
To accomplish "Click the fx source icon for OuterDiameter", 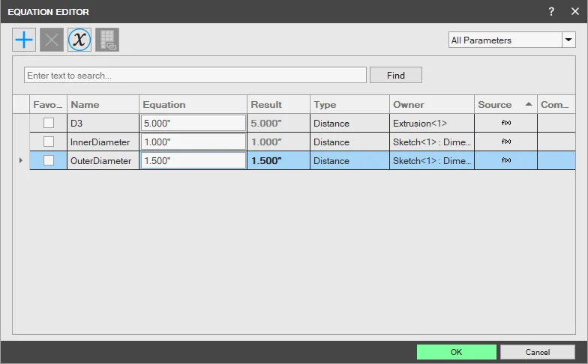I will (506, 160).
